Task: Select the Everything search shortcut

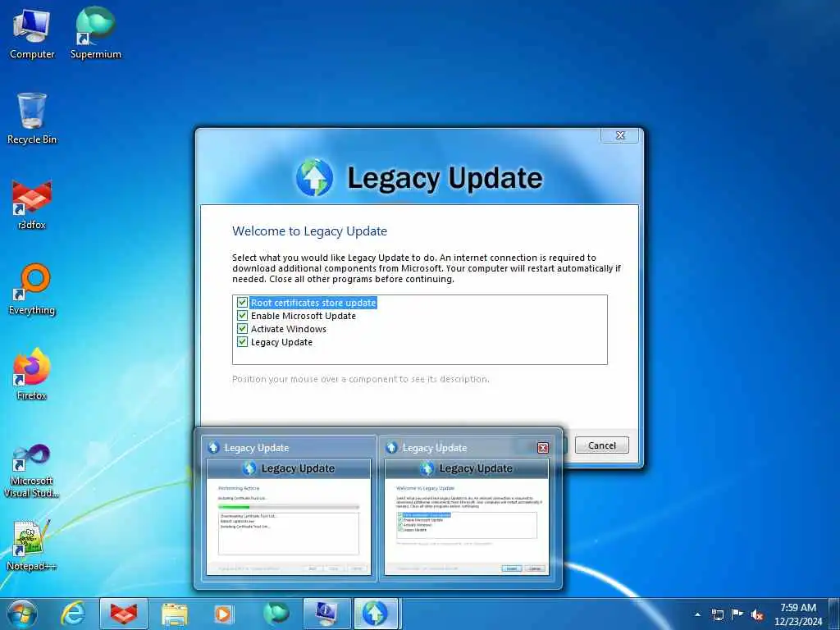Action: (32, 290)
